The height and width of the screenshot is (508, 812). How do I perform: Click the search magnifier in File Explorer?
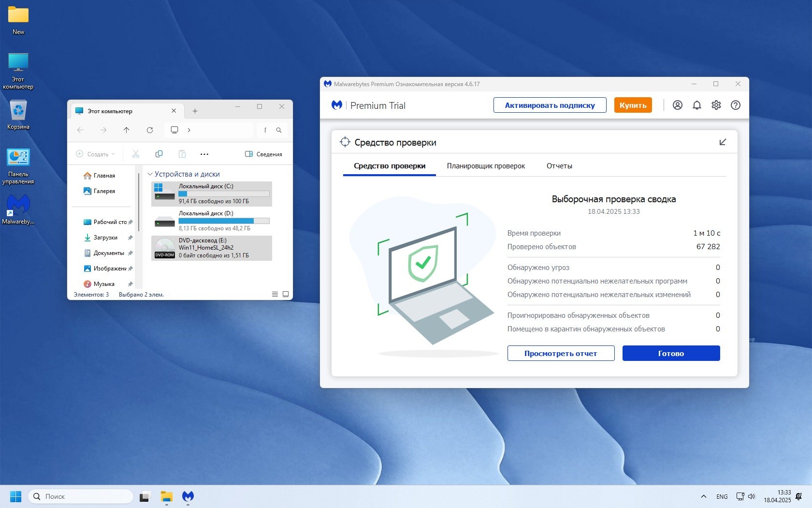(x=279, y=130)
